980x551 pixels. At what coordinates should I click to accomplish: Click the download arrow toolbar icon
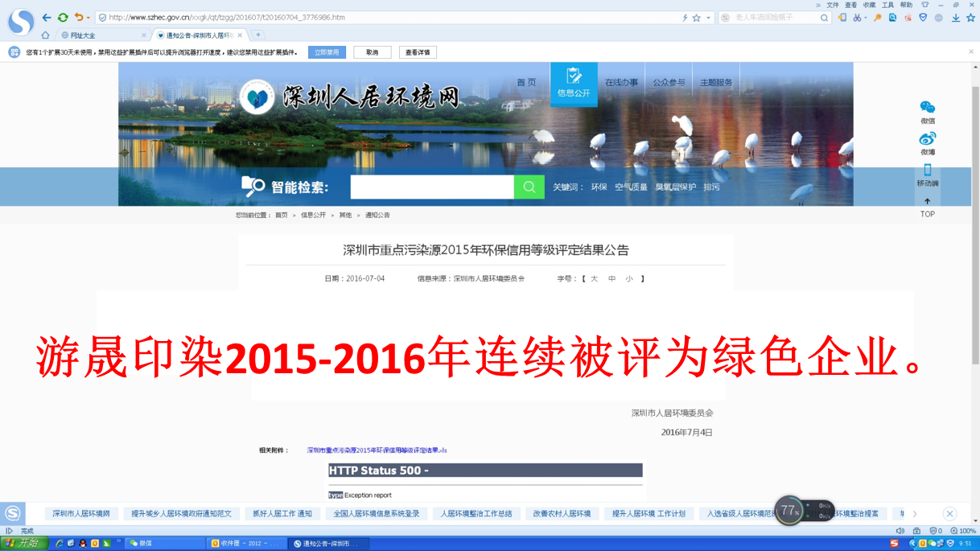tap(955, 17)
